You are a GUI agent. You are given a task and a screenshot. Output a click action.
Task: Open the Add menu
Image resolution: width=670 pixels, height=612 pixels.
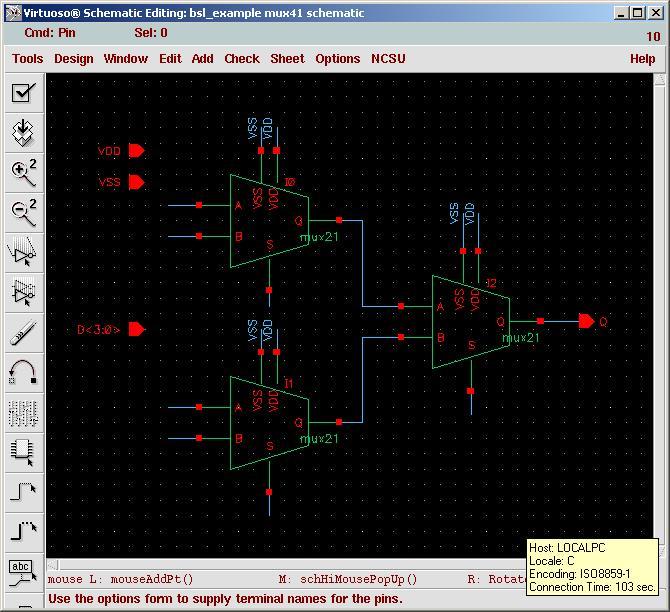pyautogui.click(x=203, y=59)
